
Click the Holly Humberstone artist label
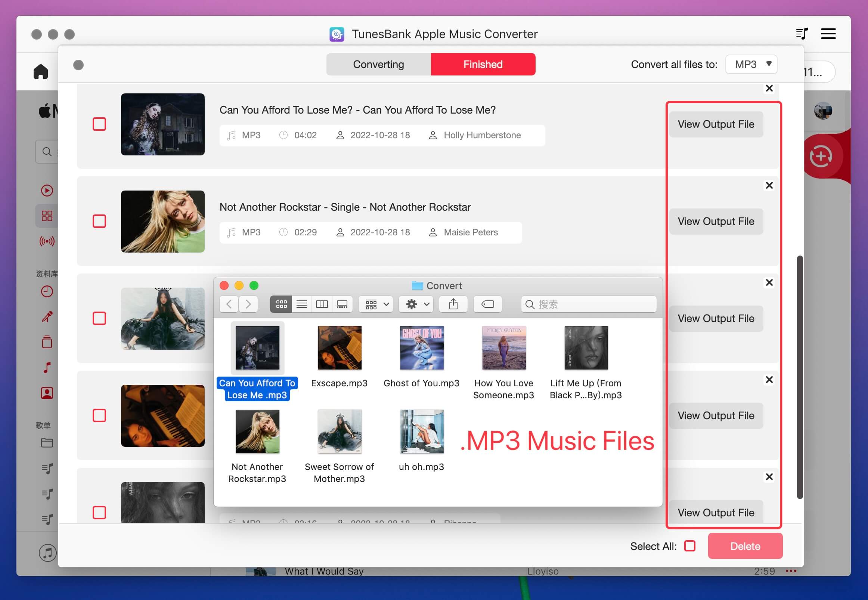(x=482, y=135)
